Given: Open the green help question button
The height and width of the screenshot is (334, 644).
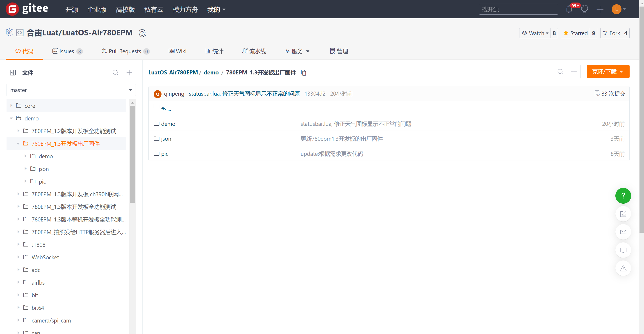Looking at the screenshot, I should 623,196.
